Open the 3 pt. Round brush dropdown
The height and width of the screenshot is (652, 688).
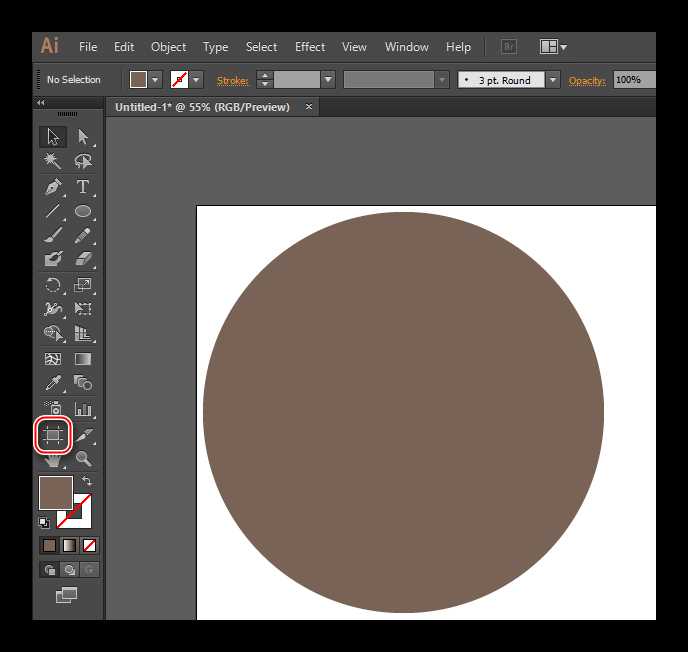click(x=553, y=80)
